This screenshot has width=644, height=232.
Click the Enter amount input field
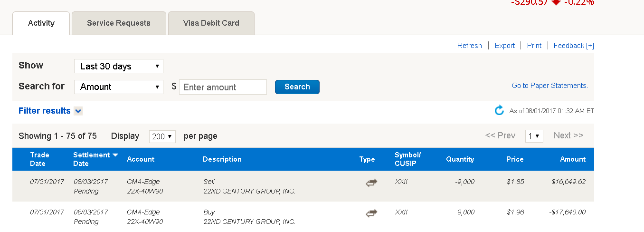click(x=223, y=87)
